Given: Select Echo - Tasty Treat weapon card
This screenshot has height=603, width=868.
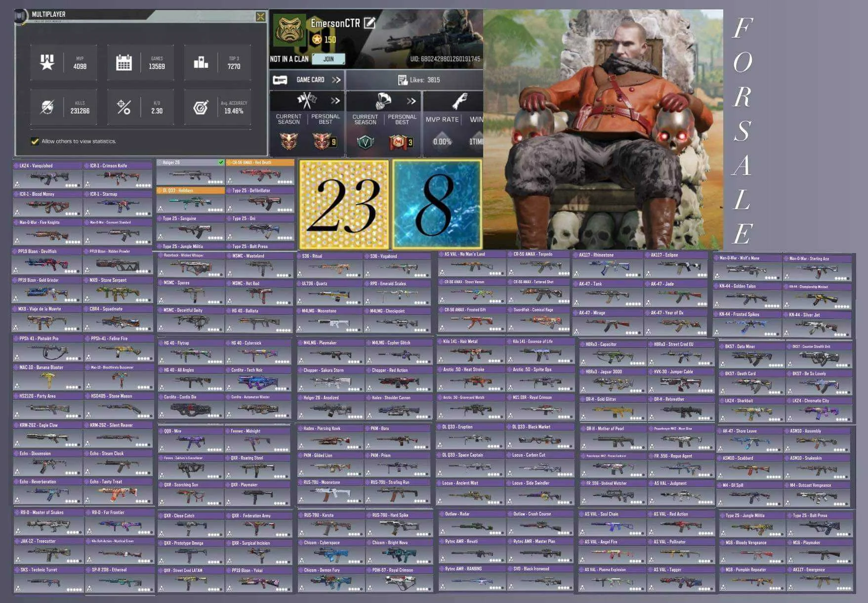Looking at the screenshot, I should click(119, 492).
